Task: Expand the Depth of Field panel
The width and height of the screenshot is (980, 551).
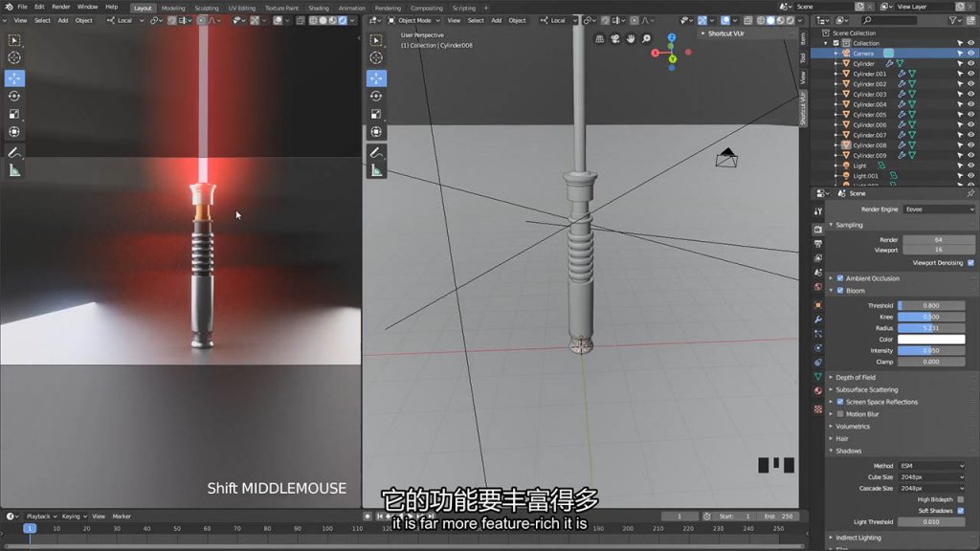Action: tap(855, 377)
